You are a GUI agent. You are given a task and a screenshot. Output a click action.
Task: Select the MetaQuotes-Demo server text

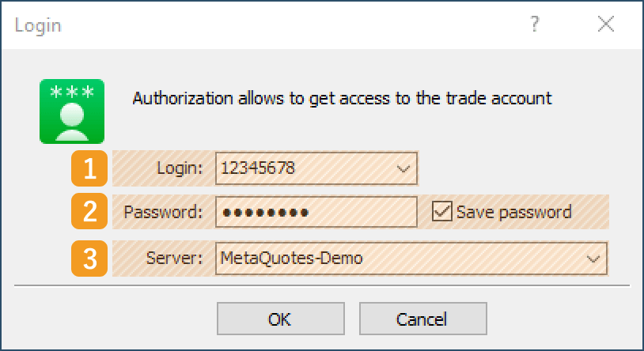click(292, 259)
